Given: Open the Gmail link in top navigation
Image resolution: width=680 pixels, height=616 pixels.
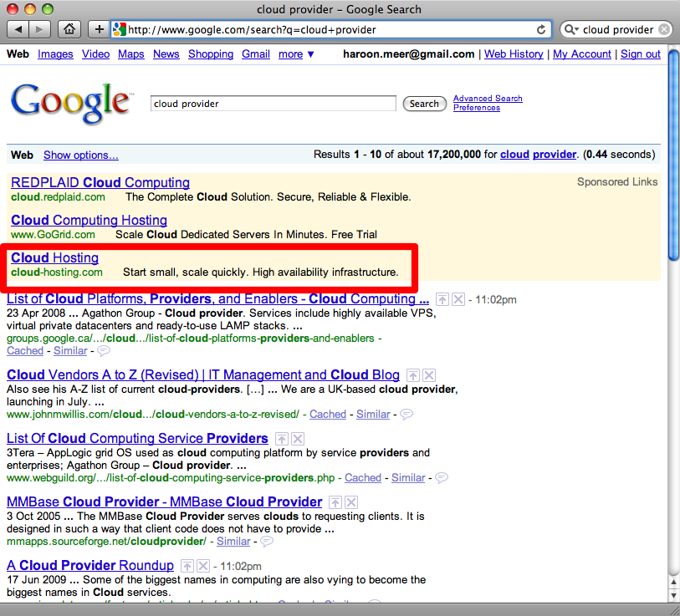Looking at the screenshot, I should point(256,54).
